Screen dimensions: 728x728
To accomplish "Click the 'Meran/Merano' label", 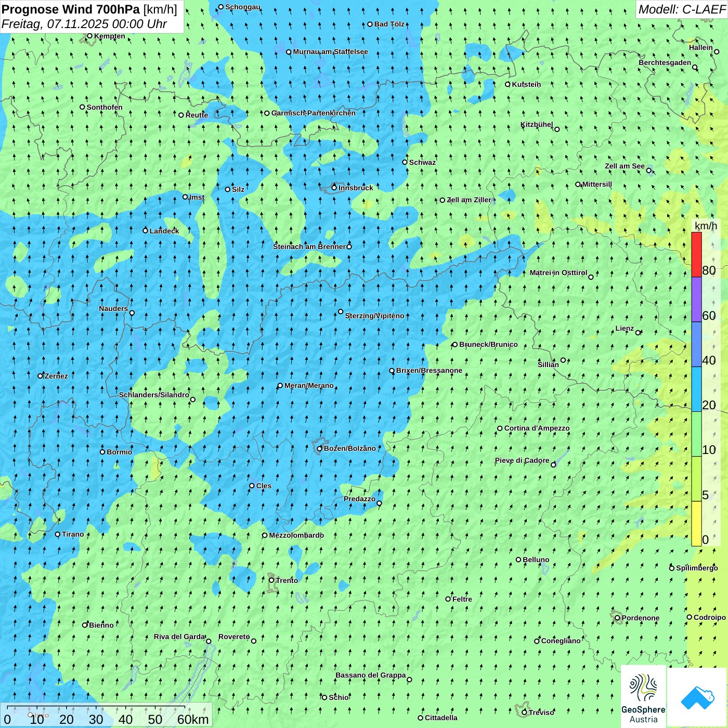I will (309, 385).
